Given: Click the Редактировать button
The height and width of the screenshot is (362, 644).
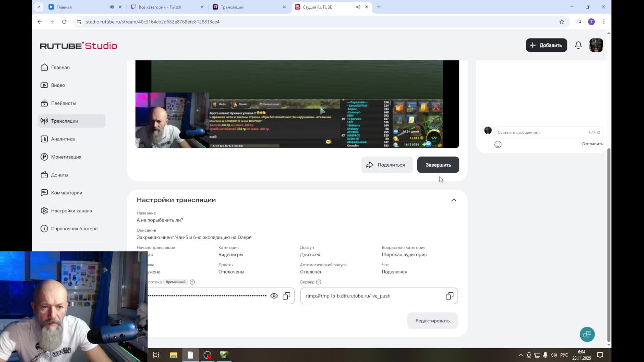Looking at the screenshot, I should (x=432, y=321).
